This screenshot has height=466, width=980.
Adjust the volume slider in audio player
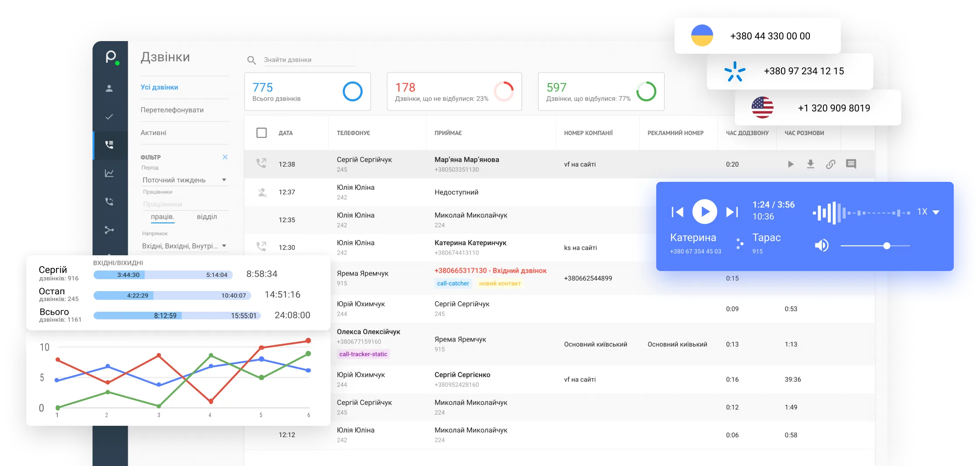(875, 246)
